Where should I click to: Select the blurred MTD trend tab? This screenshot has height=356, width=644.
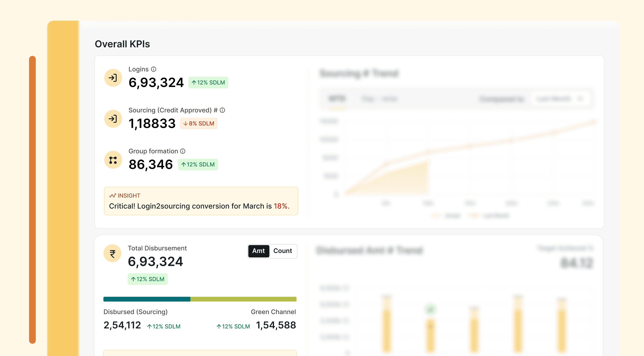click(x=337, y=99)
